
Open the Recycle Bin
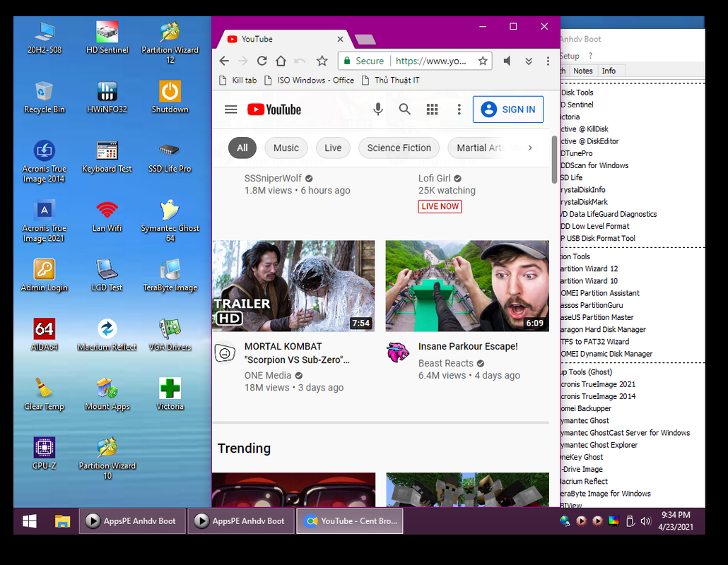pyautogui.click(x=44, y=97)
